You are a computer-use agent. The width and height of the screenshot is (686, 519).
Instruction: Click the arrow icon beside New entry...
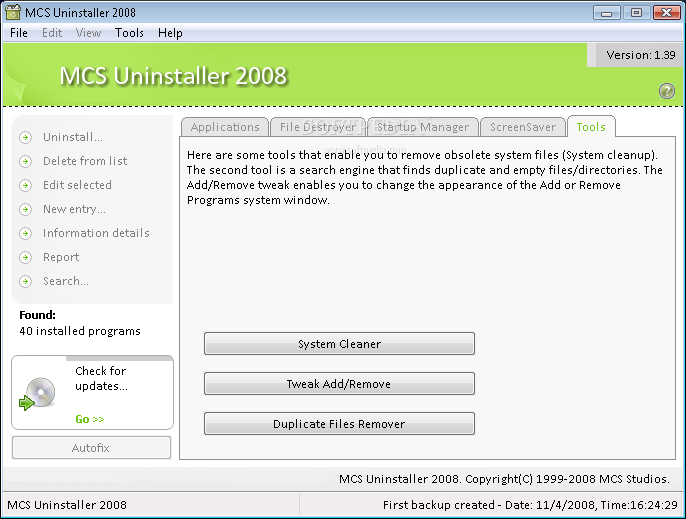[25, 210]
